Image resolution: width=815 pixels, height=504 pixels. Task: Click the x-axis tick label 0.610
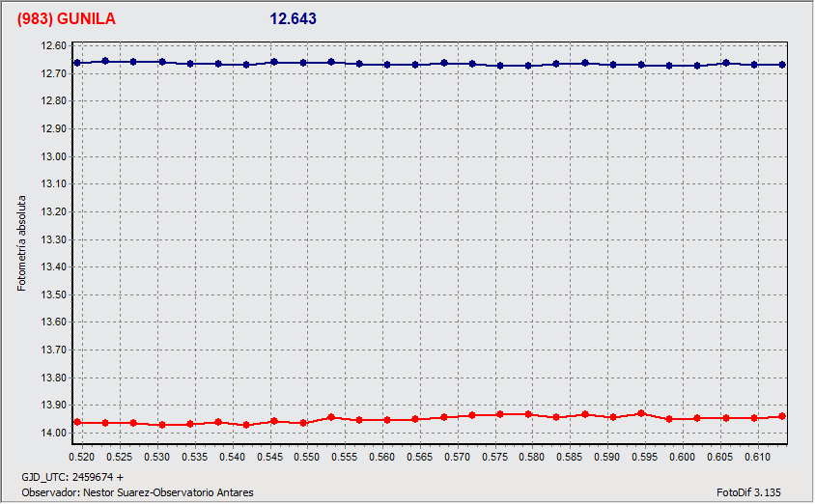click(757, 457)
